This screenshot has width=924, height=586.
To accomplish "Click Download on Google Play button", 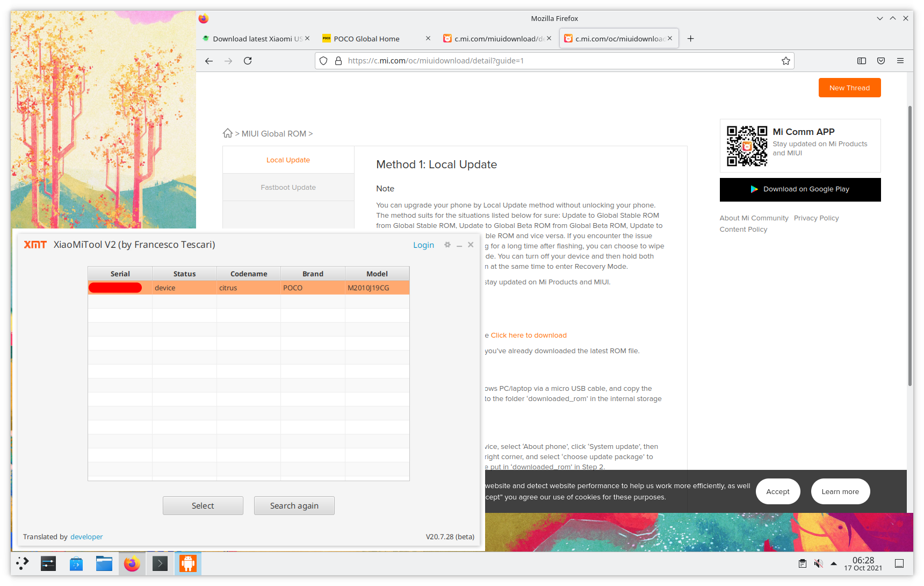I will pyautogui.click(x=800, y=189).
